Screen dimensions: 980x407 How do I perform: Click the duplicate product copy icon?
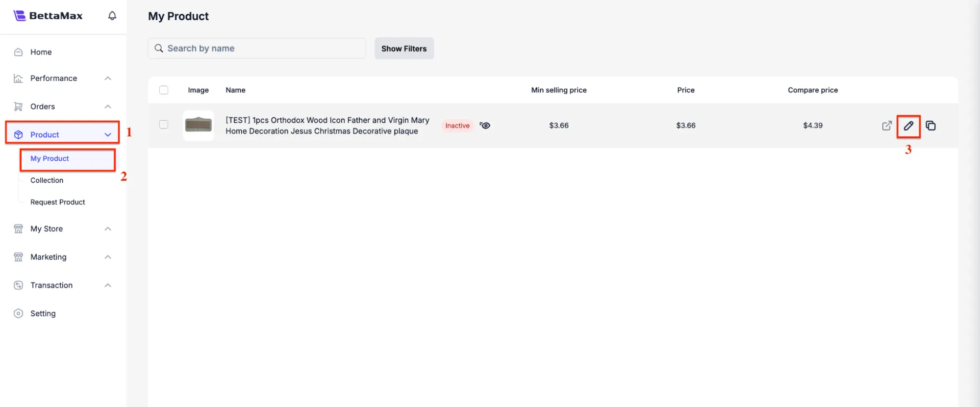tap(930, 126)
